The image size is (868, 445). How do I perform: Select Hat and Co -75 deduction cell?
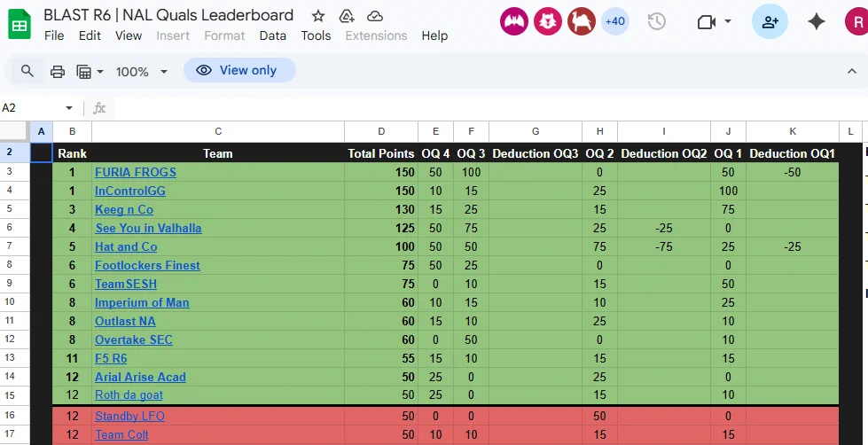[x=664, y=246]
